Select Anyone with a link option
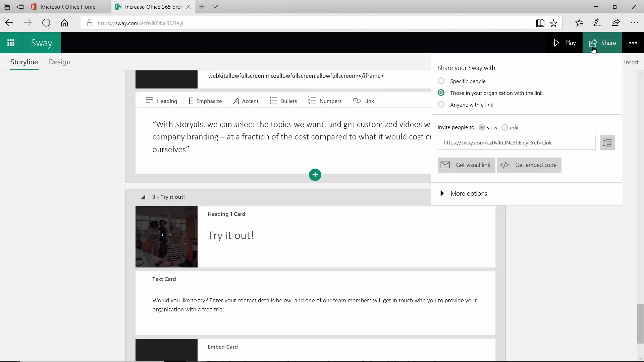This screenshot has height=362, width=644. pos(441,105)
